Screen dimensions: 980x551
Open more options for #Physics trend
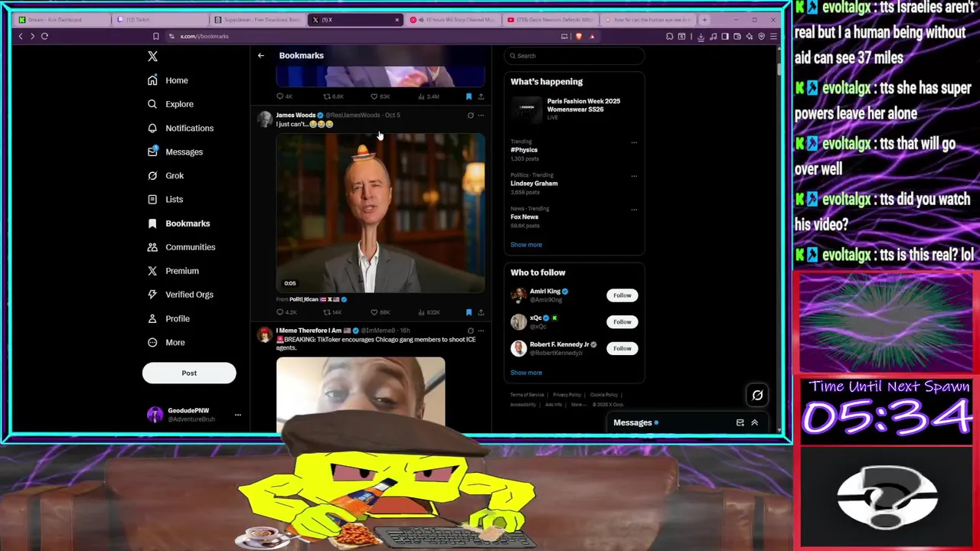click(634, 142)
